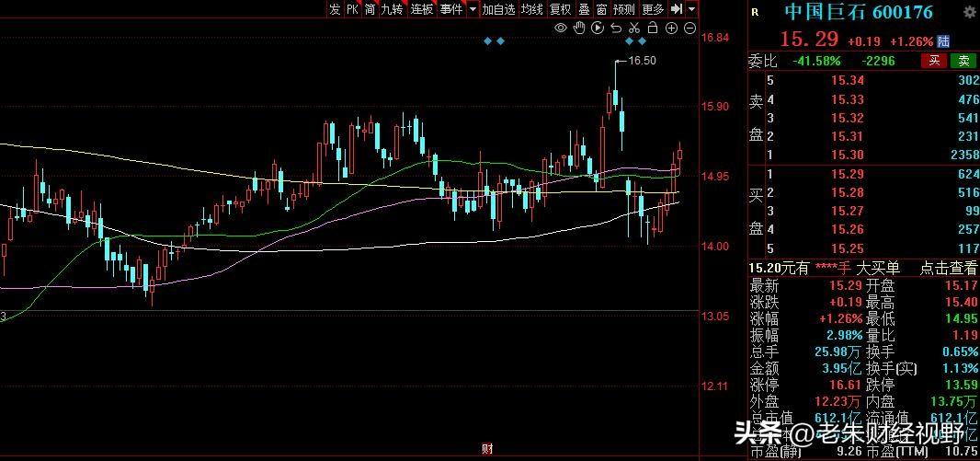
Task: Click the sell level 1 volume 2358
Action: tap(966, 155)
